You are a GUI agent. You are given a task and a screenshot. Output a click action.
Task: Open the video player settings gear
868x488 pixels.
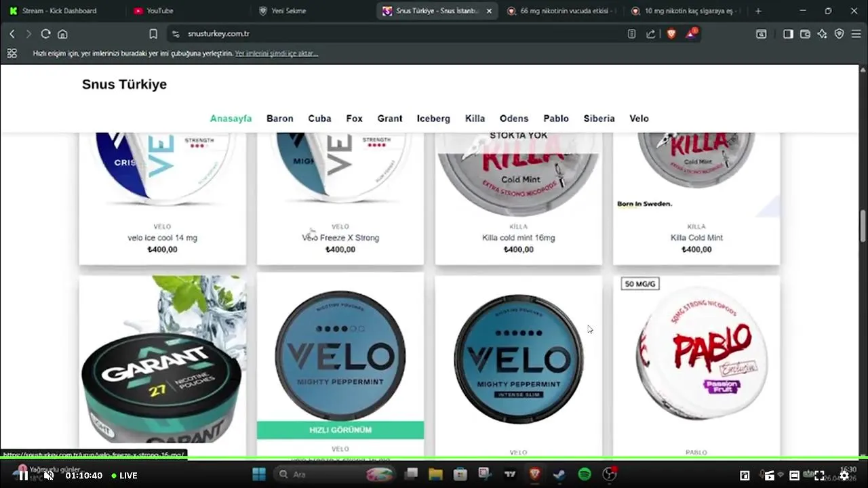click(x=844, y=476)
